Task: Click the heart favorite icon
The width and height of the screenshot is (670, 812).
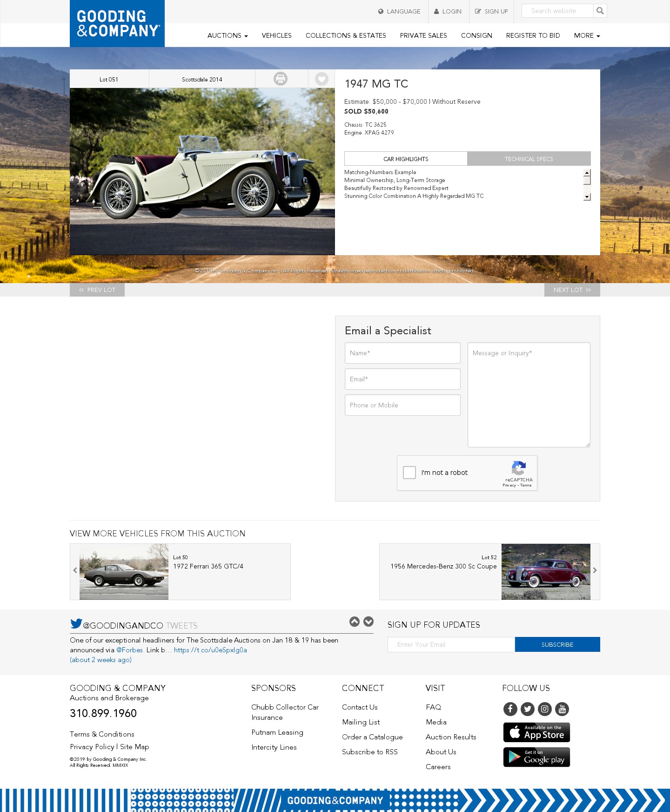Action: 322,79
